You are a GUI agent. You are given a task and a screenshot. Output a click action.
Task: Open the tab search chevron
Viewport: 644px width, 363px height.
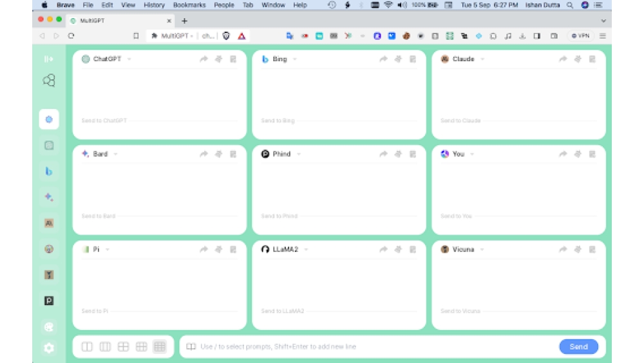tap(603, 21)
